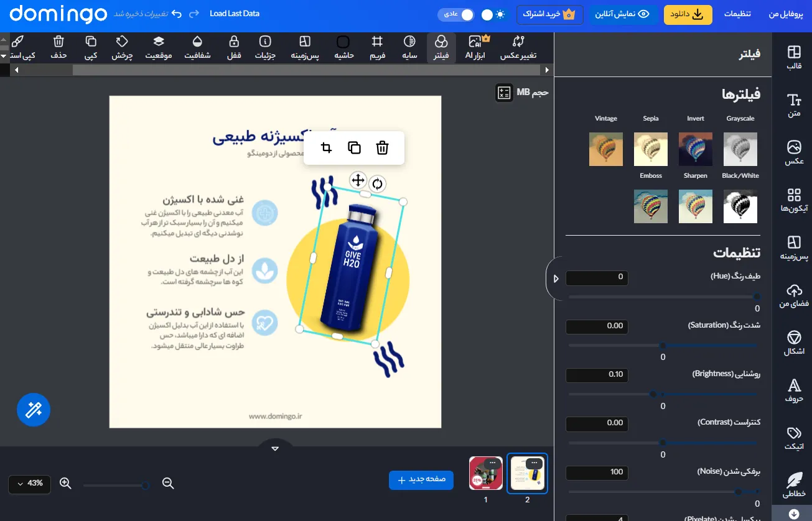
Task: Click the redo arrow in header
Action: click(194, 13)
